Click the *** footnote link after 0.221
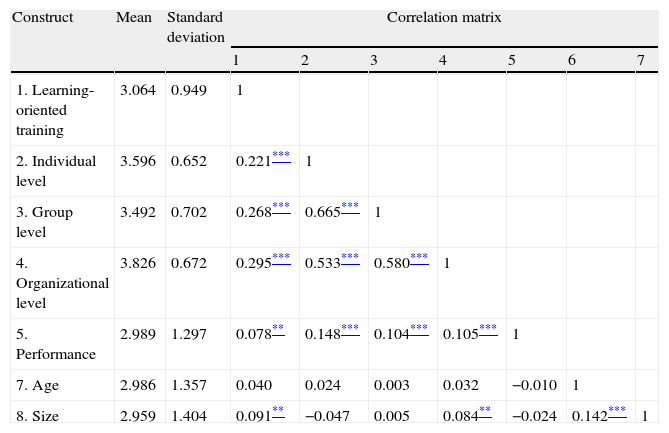 tap(281, 156)
